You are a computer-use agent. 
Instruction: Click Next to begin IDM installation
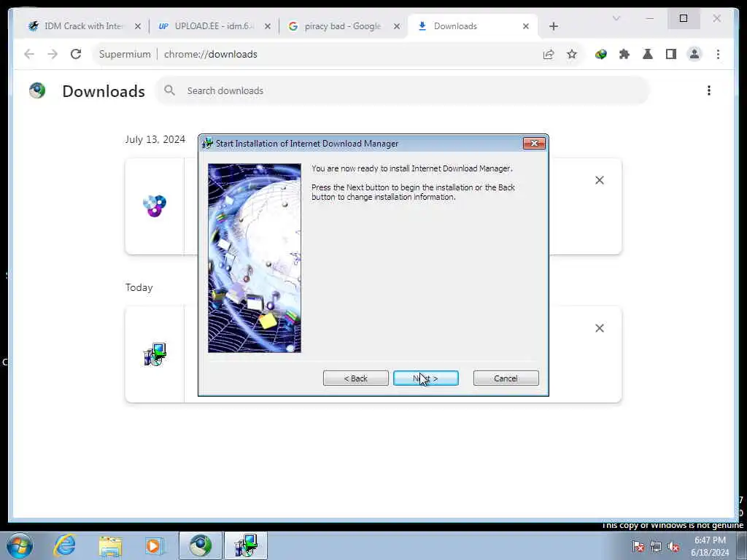point(426,378)
